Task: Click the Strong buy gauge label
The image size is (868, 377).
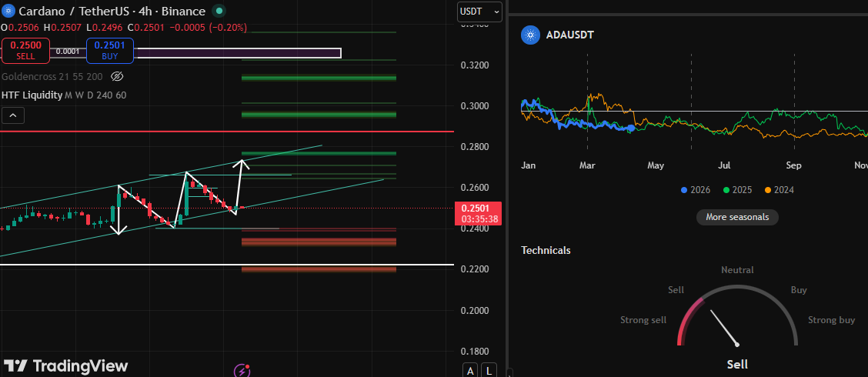Action: [832, 320]
